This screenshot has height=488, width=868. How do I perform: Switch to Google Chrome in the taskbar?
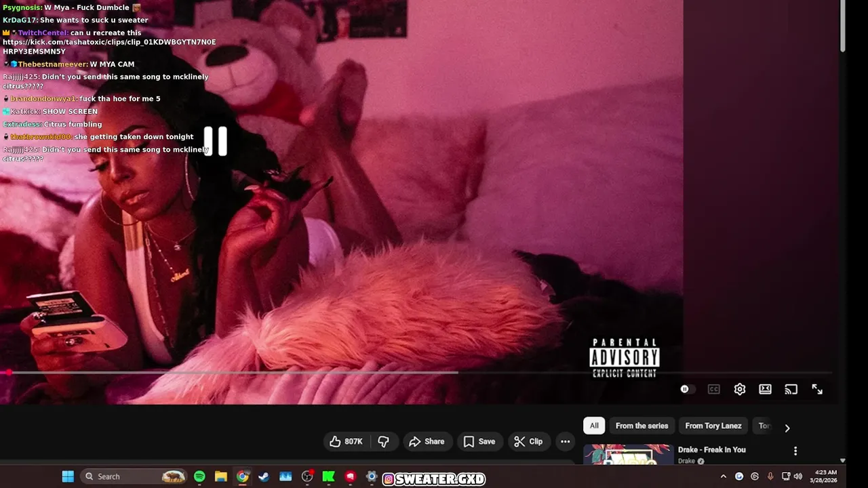point(242,476)
